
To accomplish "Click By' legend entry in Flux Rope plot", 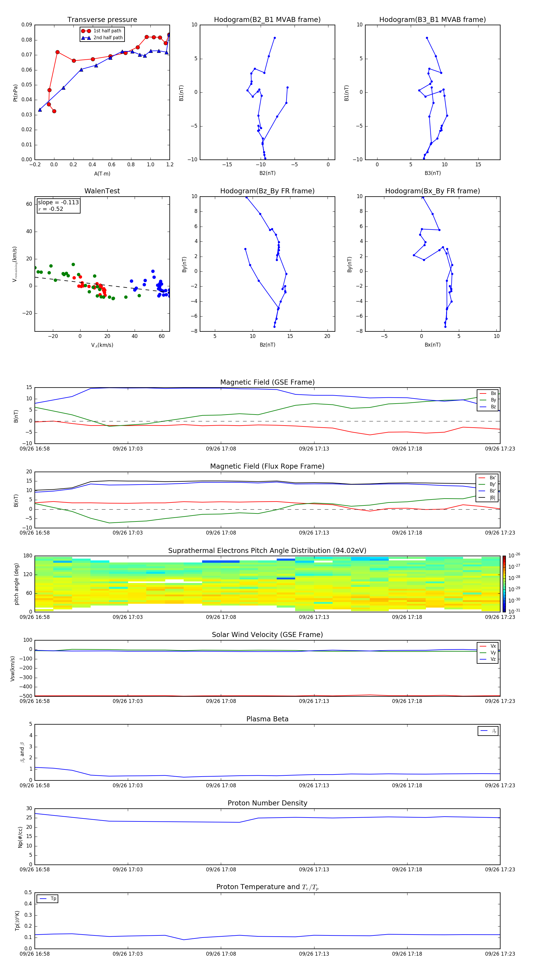I will (487, 484).
